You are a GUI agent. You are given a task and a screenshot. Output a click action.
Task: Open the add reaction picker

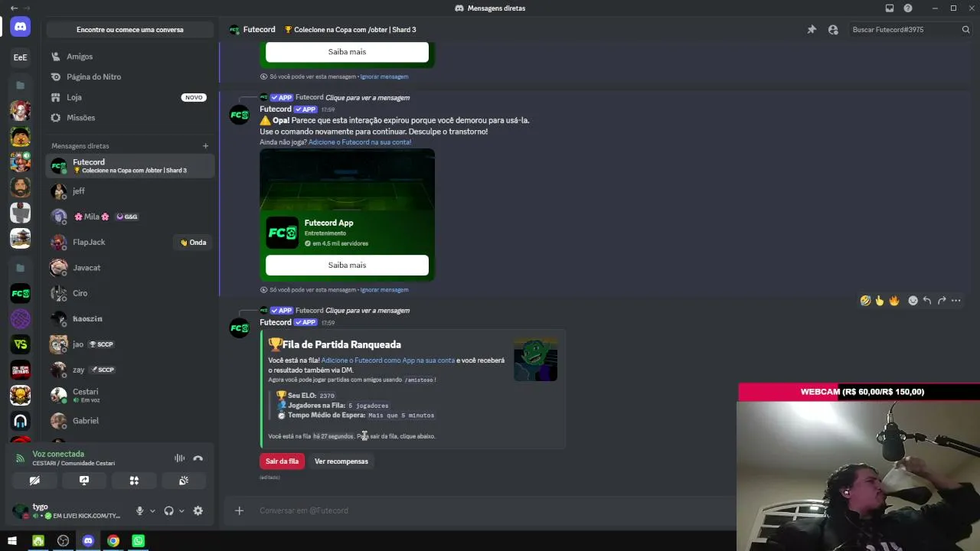[x=913, y=301]
